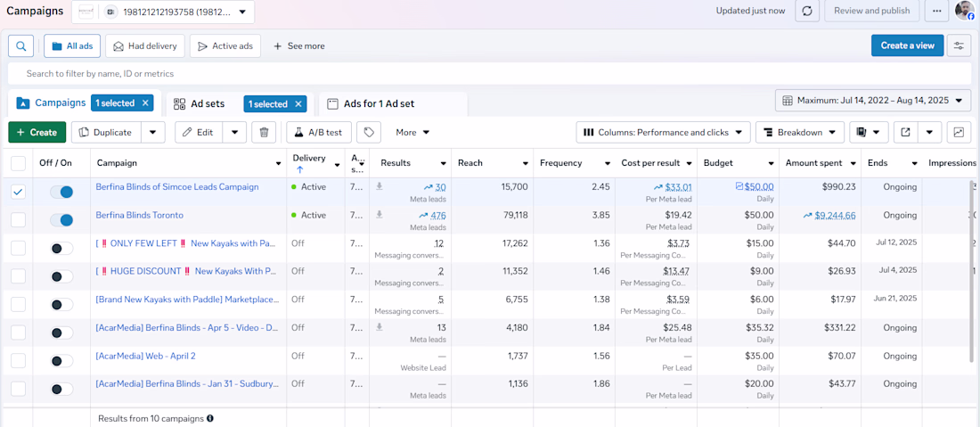Open the AcarMedia Web - April 2 campaign link

pyautogui.click(x=145, y=356)
